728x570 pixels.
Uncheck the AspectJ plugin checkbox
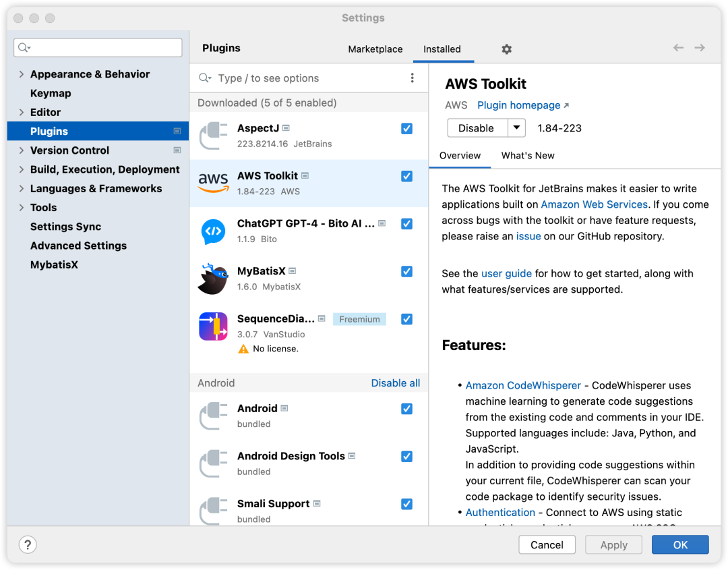coord(406,129)
